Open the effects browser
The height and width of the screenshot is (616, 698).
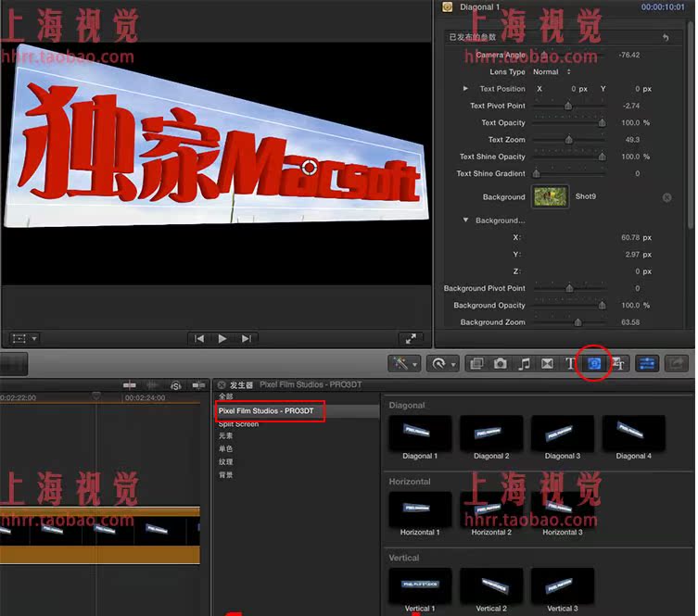[x=476, y=364]
